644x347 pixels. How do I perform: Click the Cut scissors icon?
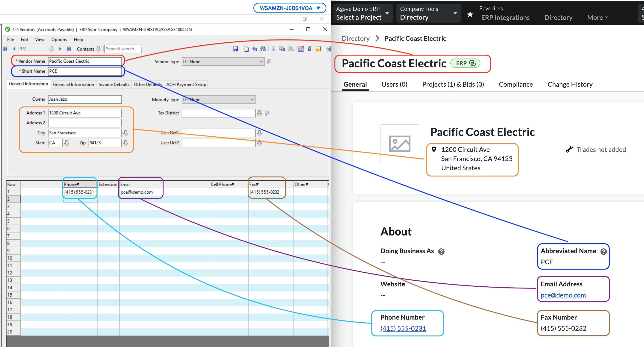coord(273,49)
